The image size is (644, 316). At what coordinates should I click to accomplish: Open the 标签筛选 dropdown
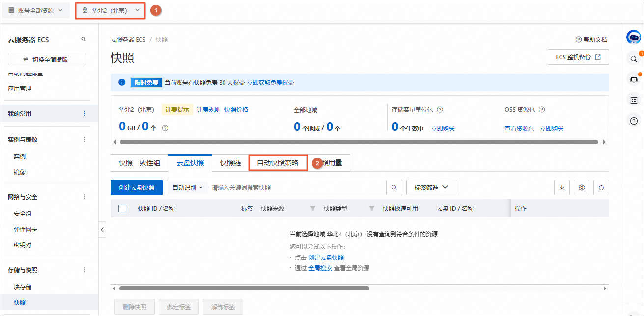coord(431,187)
